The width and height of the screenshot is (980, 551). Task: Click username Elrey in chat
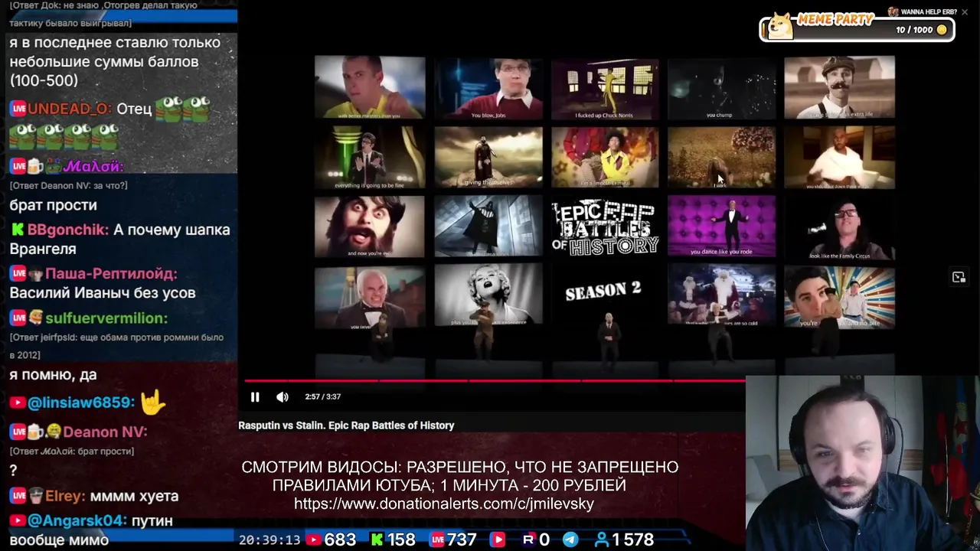(x=64, y=496)
